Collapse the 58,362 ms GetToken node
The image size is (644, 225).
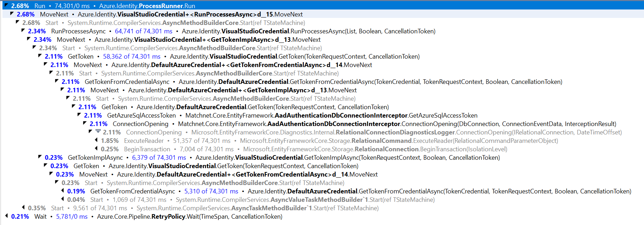(40, 56)
